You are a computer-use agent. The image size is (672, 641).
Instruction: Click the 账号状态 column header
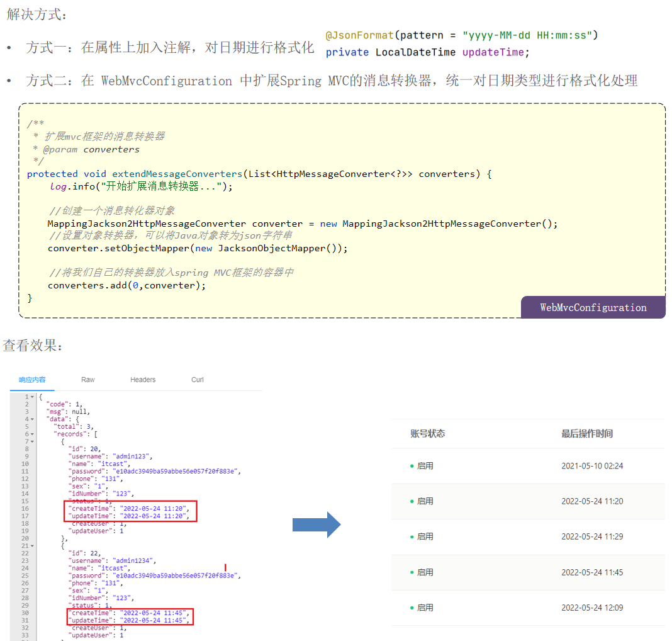coord(427,433)
